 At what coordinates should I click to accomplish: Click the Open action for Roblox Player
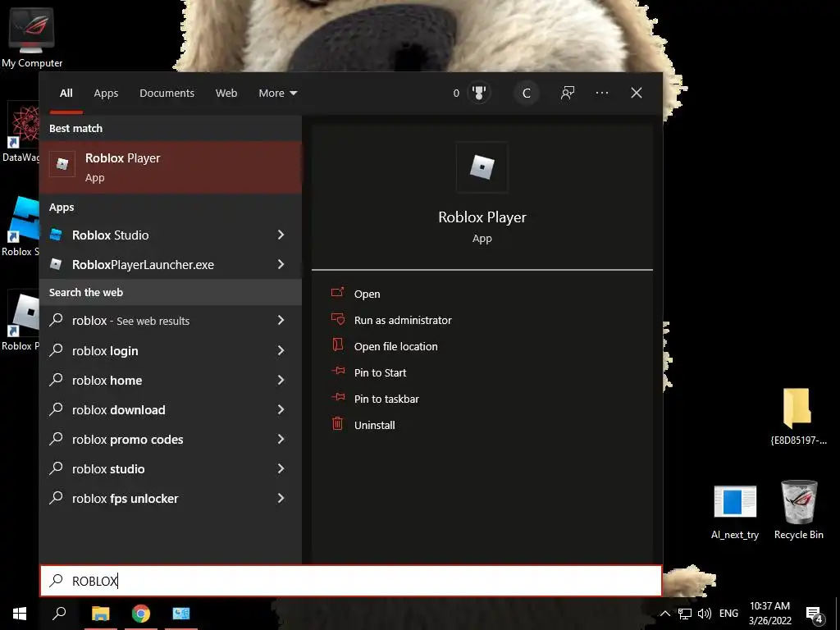(367, 294)
